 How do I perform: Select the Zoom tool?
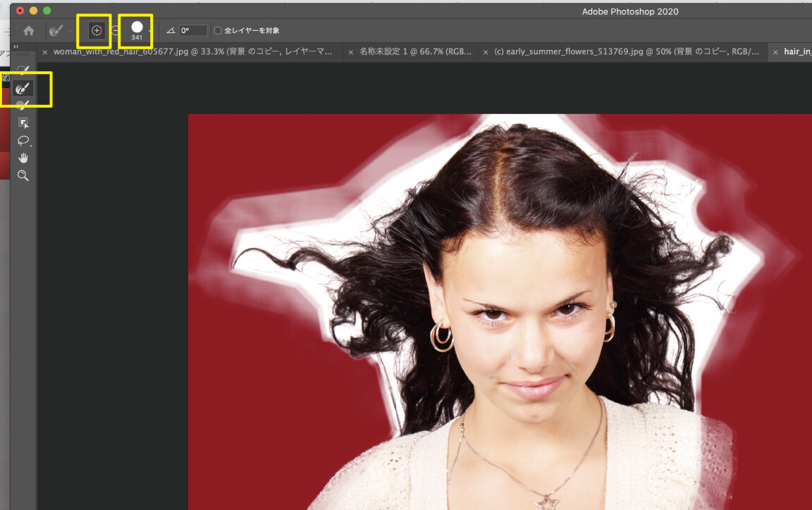point(23,175)
